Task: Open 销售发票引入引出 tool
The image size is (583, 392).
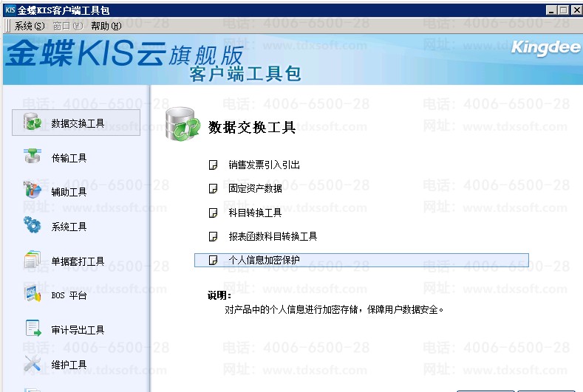Action: [x=264, y=165]
